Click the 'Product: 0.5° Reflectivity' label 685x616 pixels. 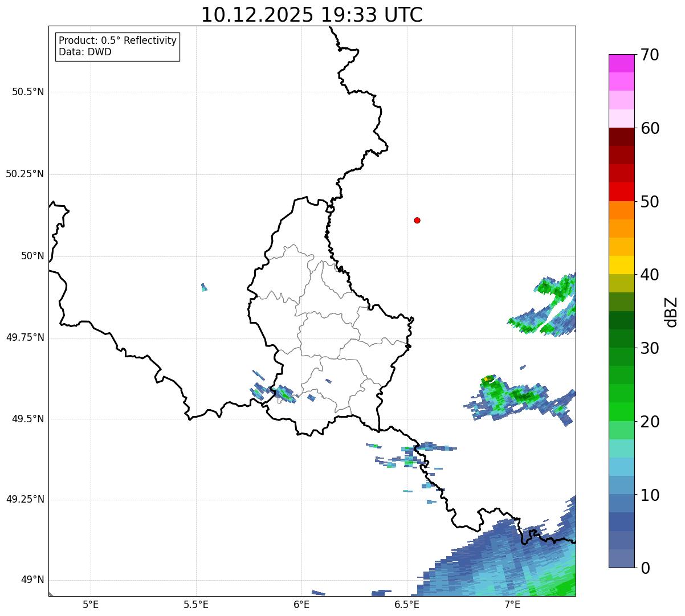click(x=117, y=40)
